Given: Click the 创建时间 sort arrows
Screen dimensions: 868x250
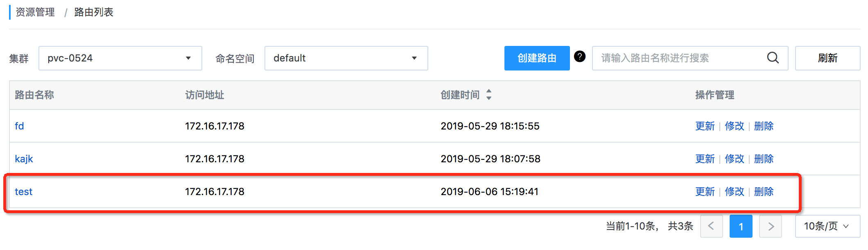Looking at the screenshot, I should [x=489, y=95].
